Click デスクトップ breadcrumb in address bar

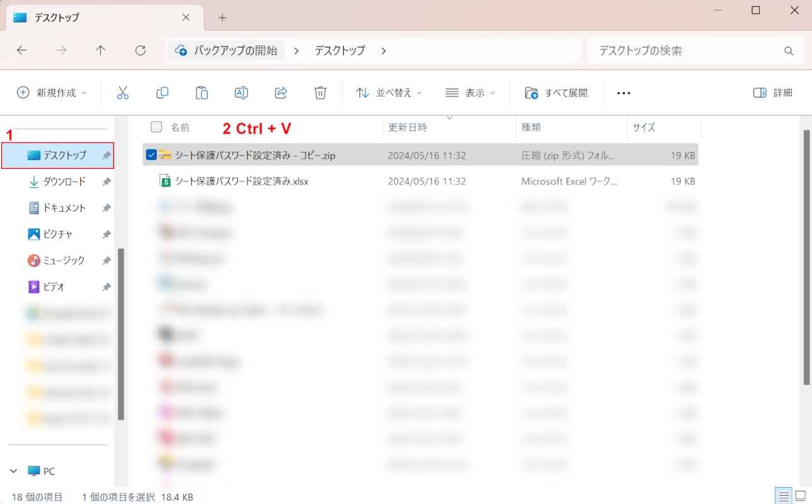pyautogui.click(x=340, y=50)
